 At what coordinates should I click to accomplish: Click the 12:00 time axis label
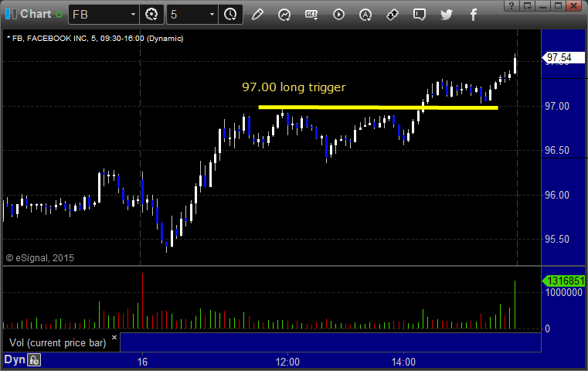tap(287, 362)
